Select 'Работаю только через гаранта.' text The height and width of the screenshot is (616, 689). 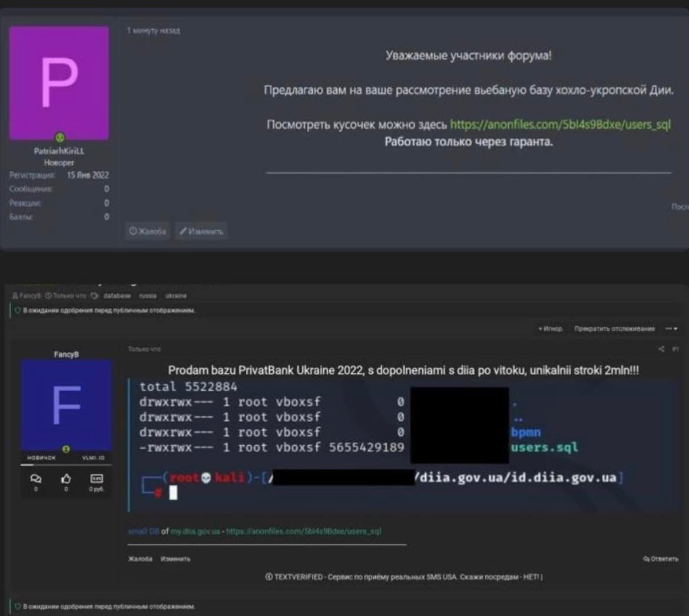click(x=468, y=141)
